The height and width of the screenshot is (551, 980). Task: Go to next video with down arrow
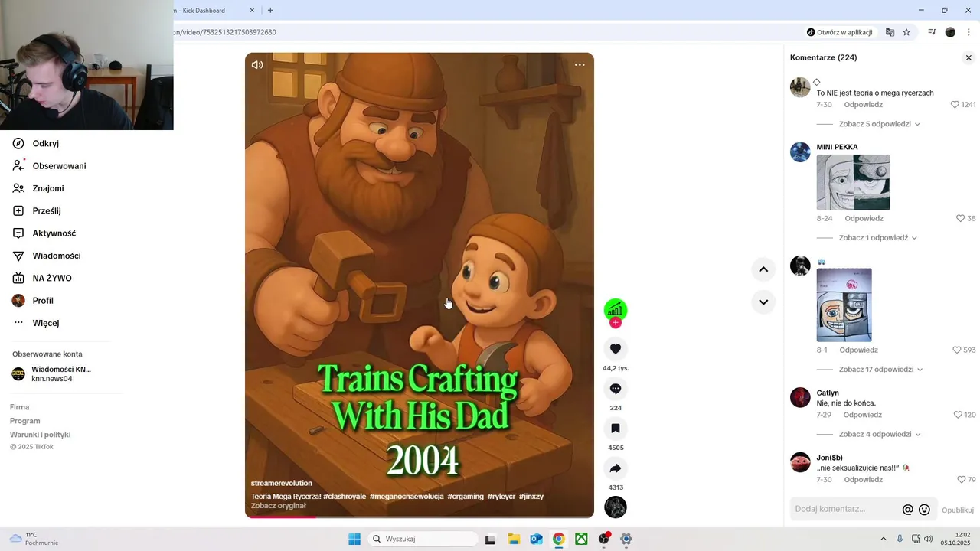[x=763, y=302]
